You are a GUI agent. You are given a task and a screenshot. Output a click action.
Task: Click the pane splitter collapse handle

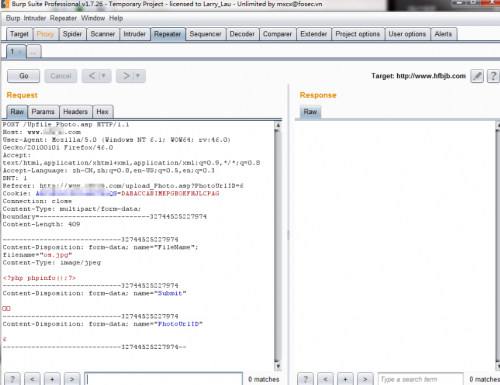[x=288, y=235]
